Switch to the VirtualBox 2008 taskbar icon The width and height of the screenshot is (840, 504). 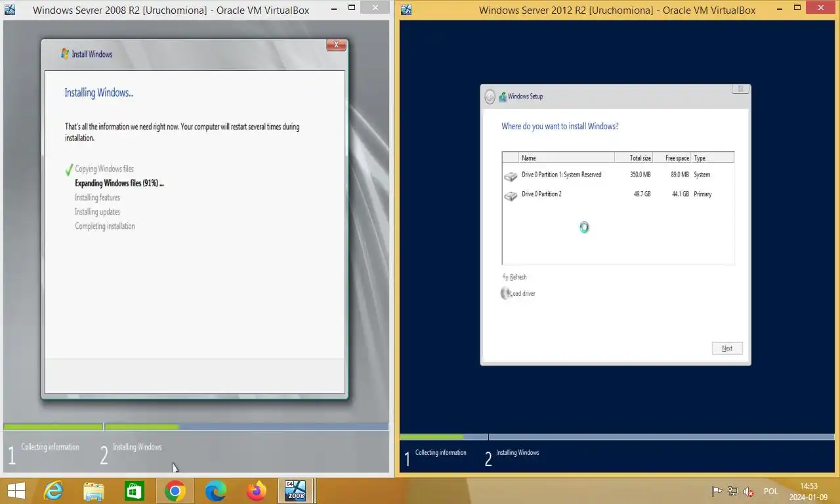[x=296, y=491]
